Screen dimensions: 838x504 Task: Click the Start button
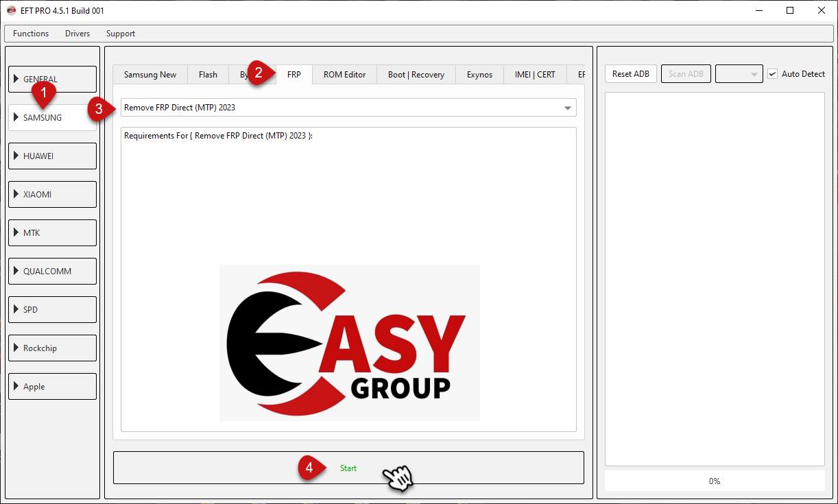(x=348, y=468)
